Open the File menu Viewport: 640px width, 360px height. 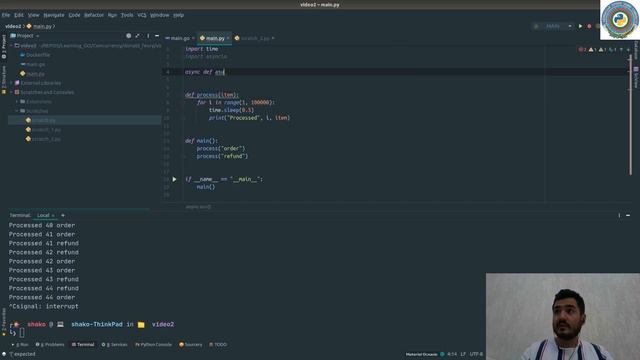pyautogui.click(x=6, y=15)
